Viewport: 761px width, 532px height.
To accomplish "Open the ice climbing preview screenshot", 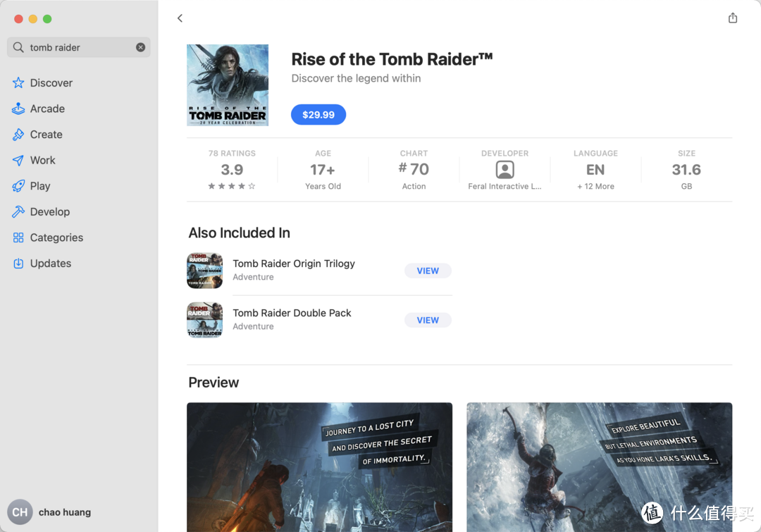I will click(600, 467).
